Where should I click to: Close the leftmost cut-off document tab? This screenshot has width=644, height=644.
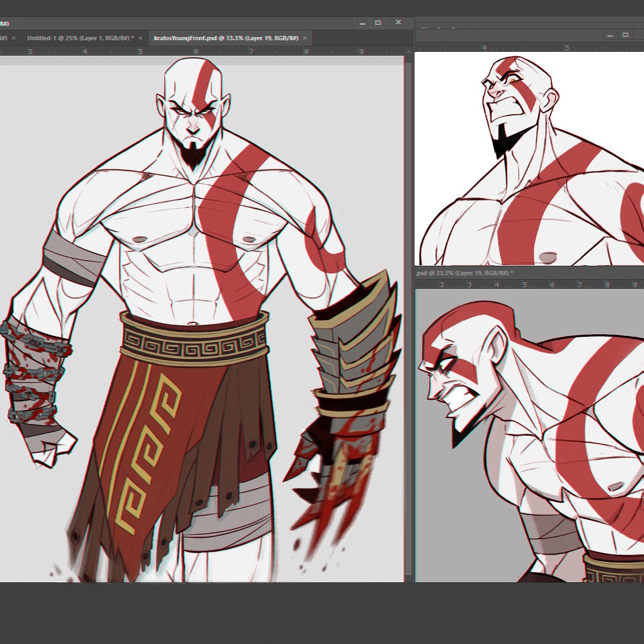click(x=13, y=38)
